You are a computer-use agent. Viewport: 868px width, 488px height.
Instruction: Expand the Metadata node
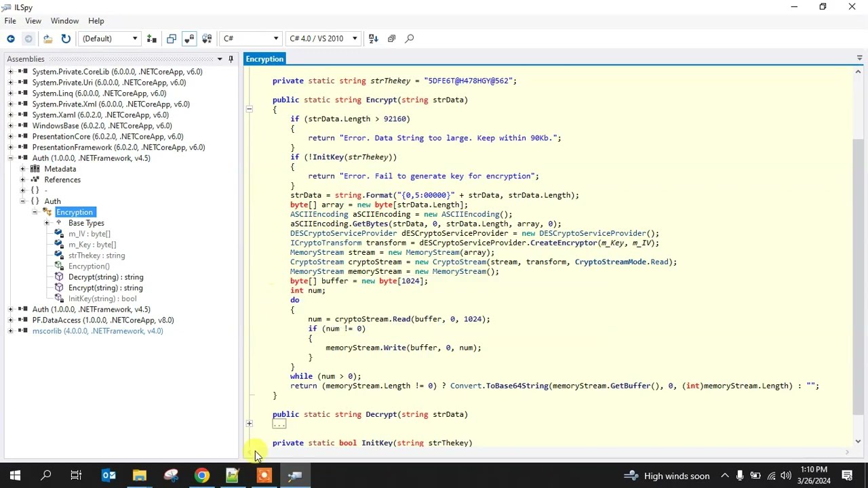tap(22, 169)
